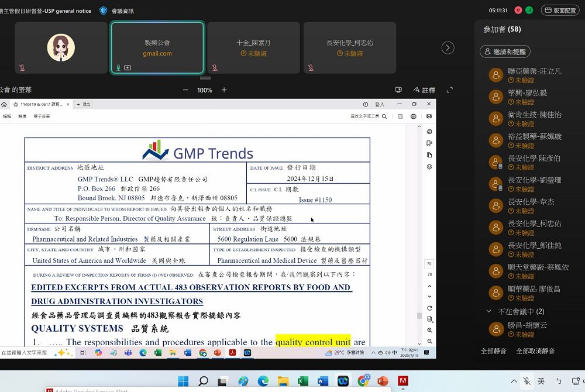Zoom in the PDF with magnifier plus
585x392 pixels.
(x=429, y=330)
